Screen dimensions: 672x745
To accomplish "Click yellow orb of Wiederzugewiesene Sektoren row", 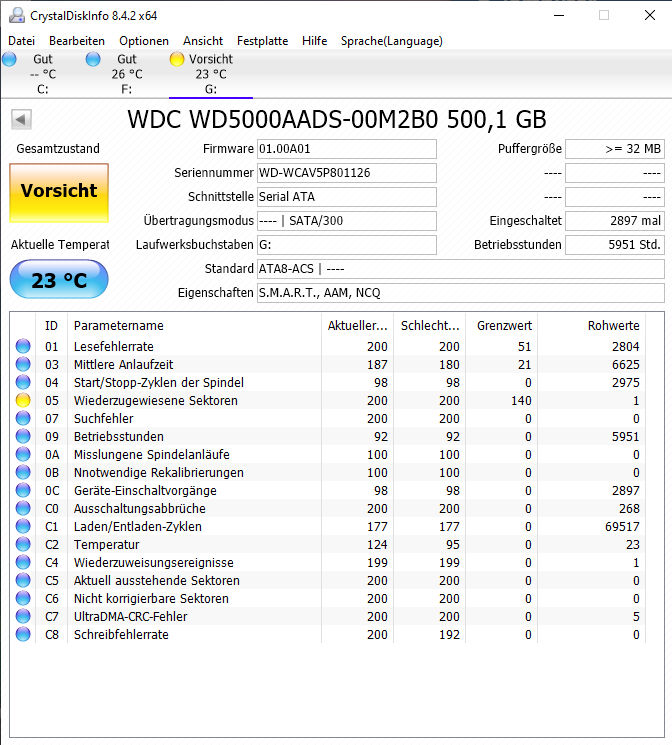I will pyautogui.click(x=23, y=401).
